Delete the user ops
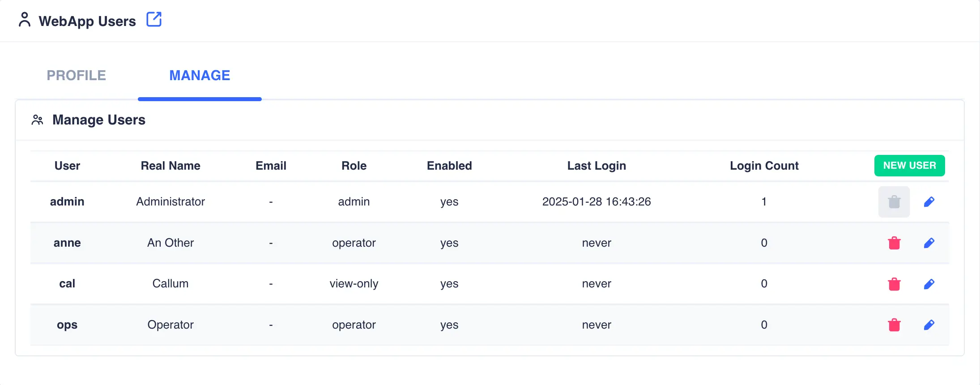This screenshot has width=980, height=385. [894, 325]
